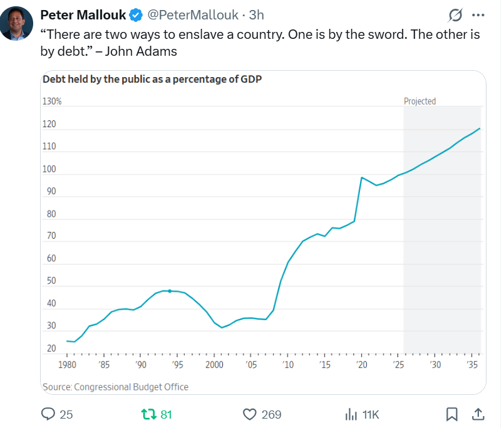
Task: Toggle the green repost icon
Action: (x=148, y=414)
